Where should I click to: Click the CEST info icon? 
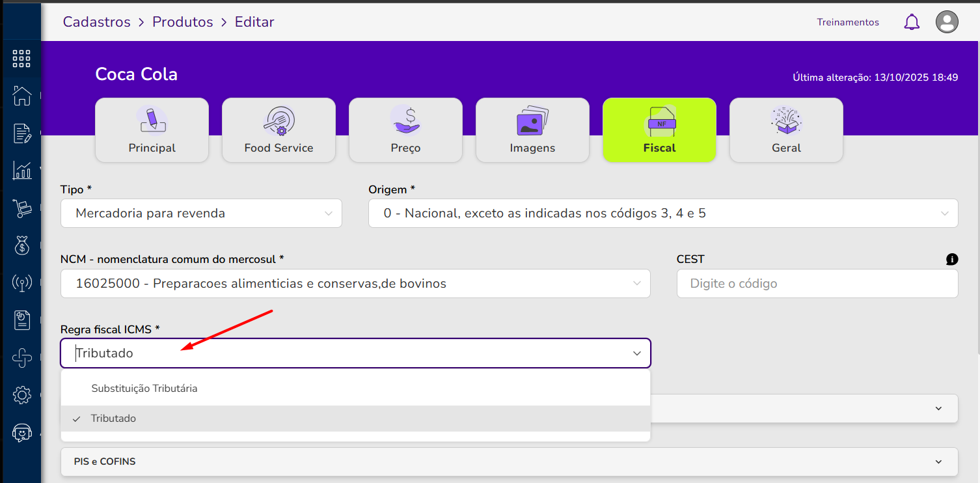coord(952,259)
